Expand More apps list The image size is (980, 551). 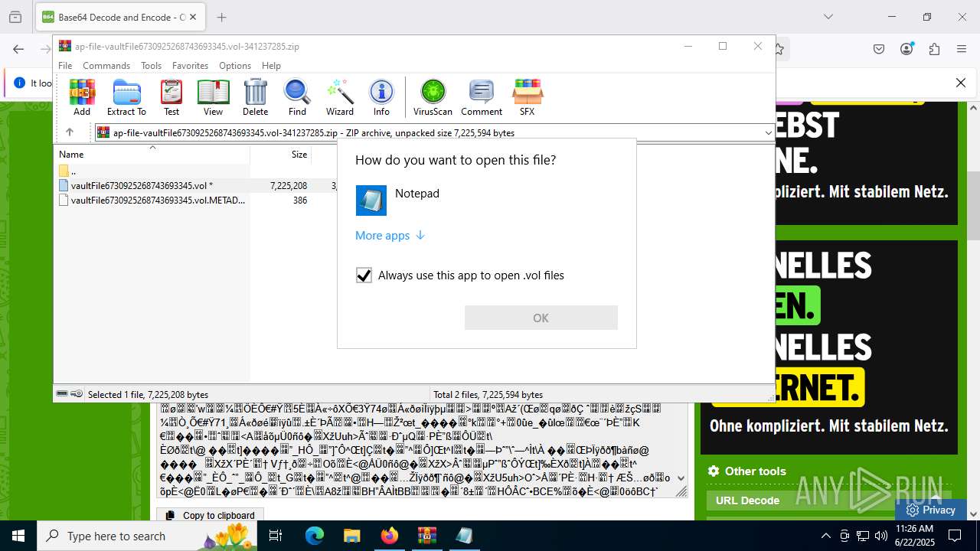coord(390,236)
